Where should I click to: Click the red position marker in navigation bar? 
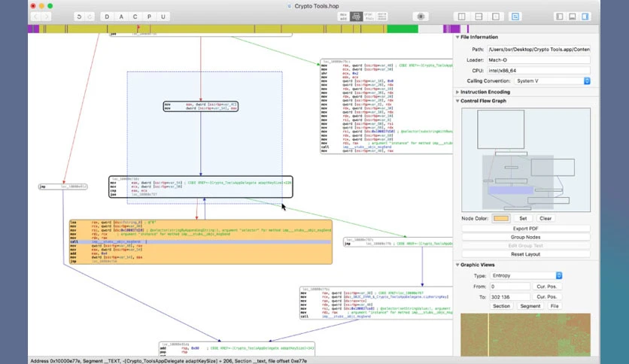point(138,28)
